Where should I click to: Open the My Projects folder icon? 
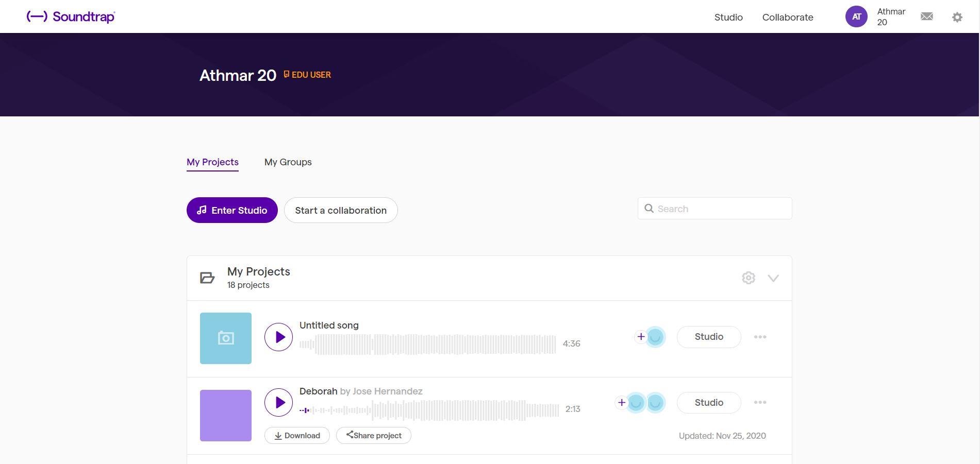click(x=207, y=278)
